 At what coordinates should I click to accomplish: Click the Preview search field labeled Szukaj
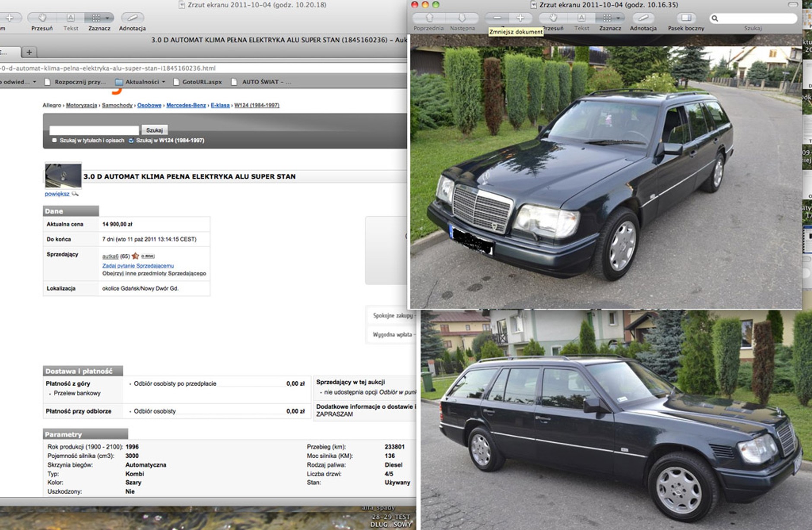click(754, 18)
